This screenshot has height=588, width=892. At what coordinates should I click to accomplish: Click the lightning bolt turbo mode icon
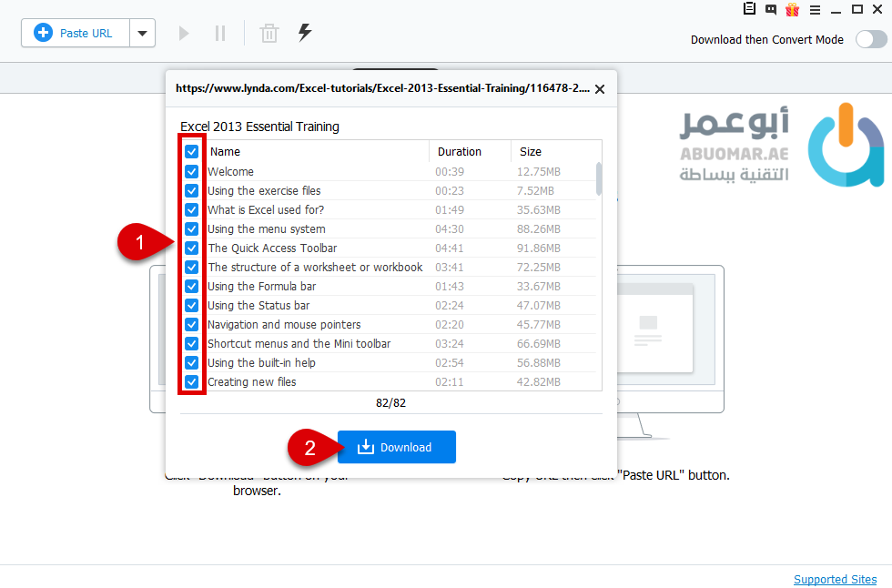tap(305, 33)
